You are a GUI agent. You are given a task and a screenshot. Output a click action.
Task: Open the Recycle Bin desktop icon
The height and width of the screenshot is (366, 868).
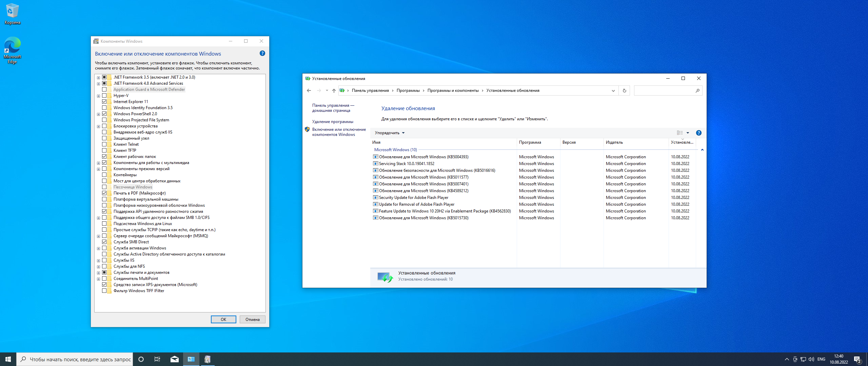point(12,14)
